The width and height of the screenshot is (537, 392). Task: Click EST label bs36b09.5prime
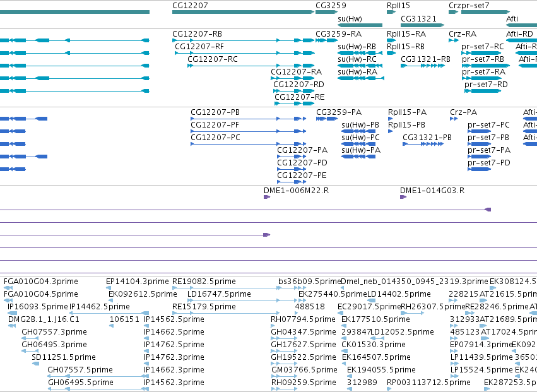[310, 282]
